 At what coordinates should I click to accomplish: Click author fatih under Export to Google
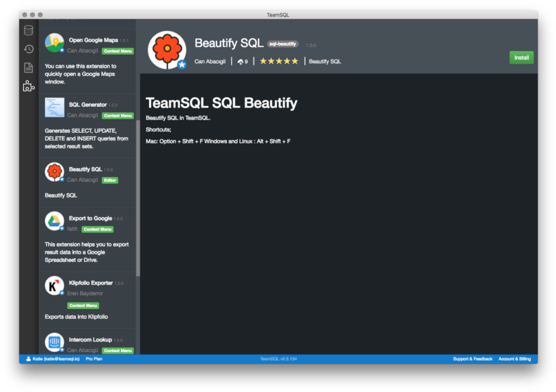click(x=72, y=229)
